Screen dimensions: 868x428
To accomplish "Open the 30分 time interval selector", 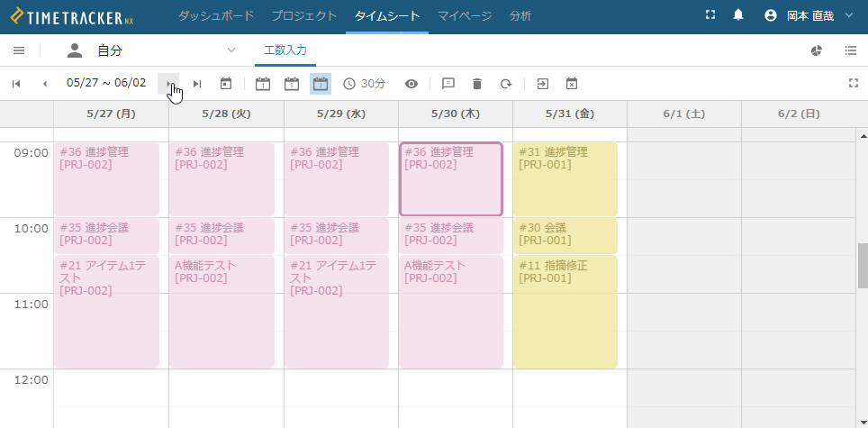I will 365,84.
